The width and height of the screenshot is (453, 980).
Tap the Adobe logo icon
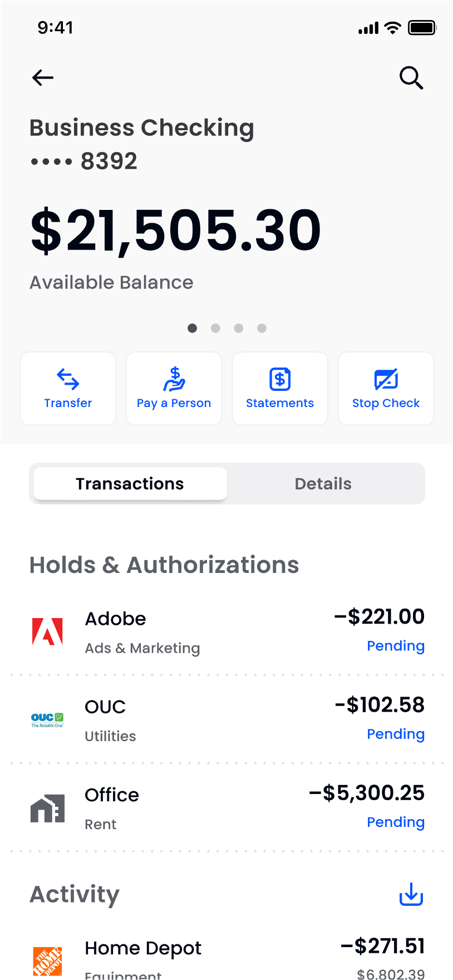point(47,632)
